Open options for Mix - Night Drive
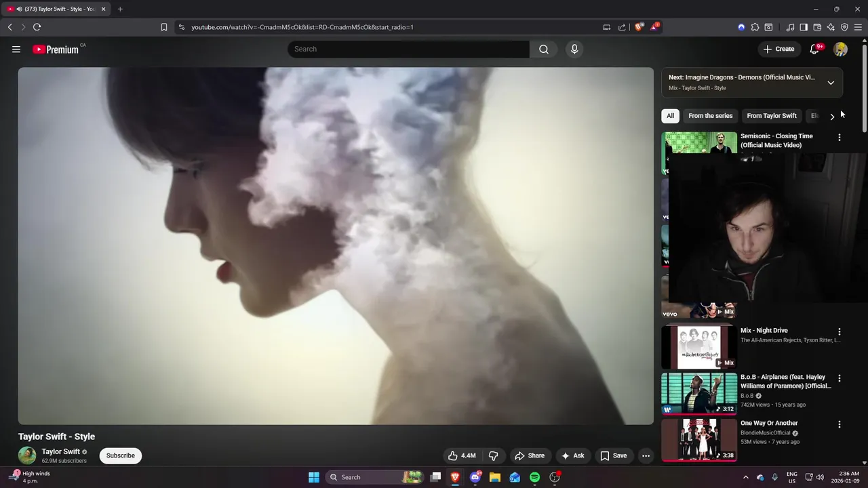The image size is (868, 488). pyautogui.click(x=839, y=332)
